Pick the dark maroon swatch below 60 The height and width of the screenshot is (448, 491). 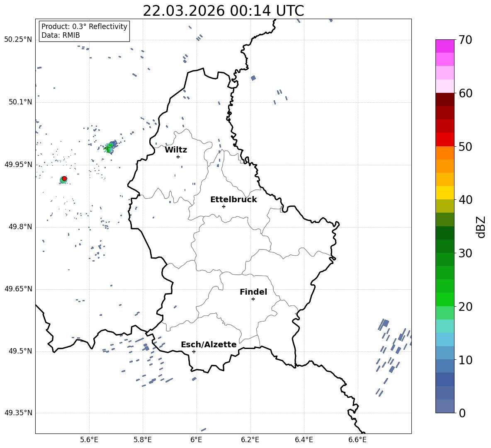(x=445, y=99)
